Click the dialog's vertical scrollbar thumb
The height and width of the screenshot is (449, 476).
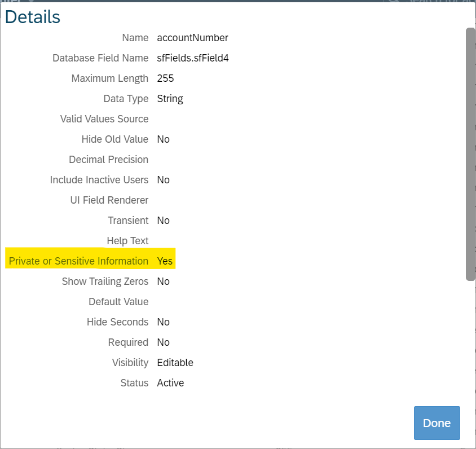(470, 154)
